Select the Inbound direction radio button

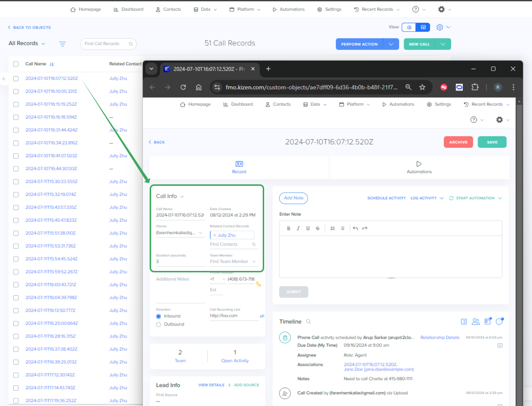[x=158, y=316]
